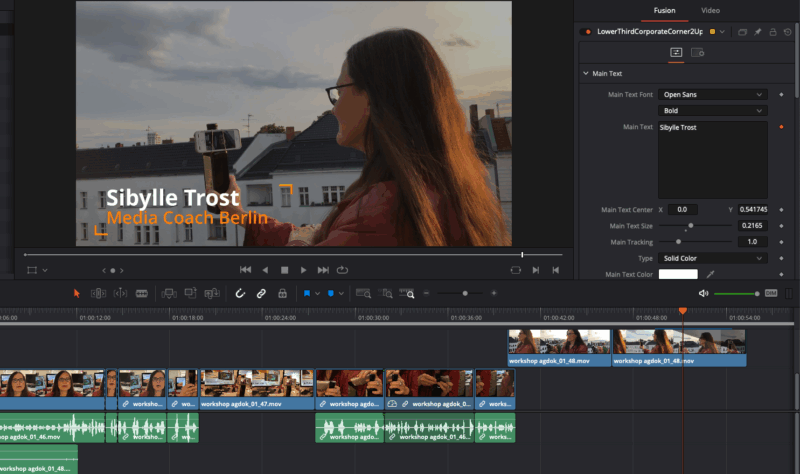The height and width of the screenshot is (474, 800).
Task: Select the arrow Selection Mode tool
Action: pyautogui.click(x=76, y=293)
